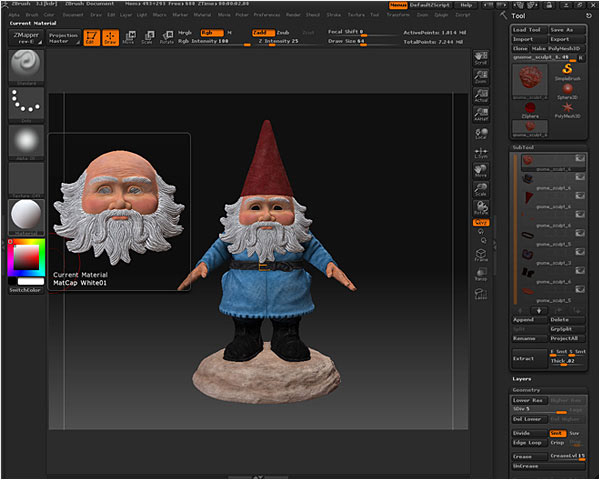Open the Alpha menu
This screenshot has width=600, height=480.
click(14, 15)
